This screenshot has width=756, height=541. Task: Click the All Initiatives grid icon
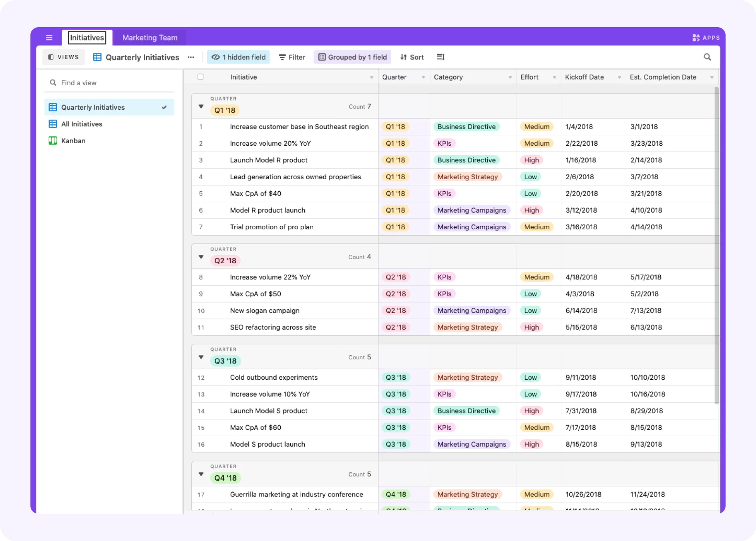coord(53,124)
